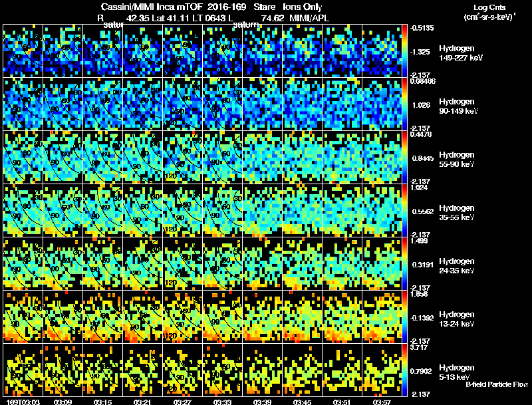Select the 'Hydrogen 149-227 keV' row label
This screenshot has width=532, height=405.
(461, 53)
